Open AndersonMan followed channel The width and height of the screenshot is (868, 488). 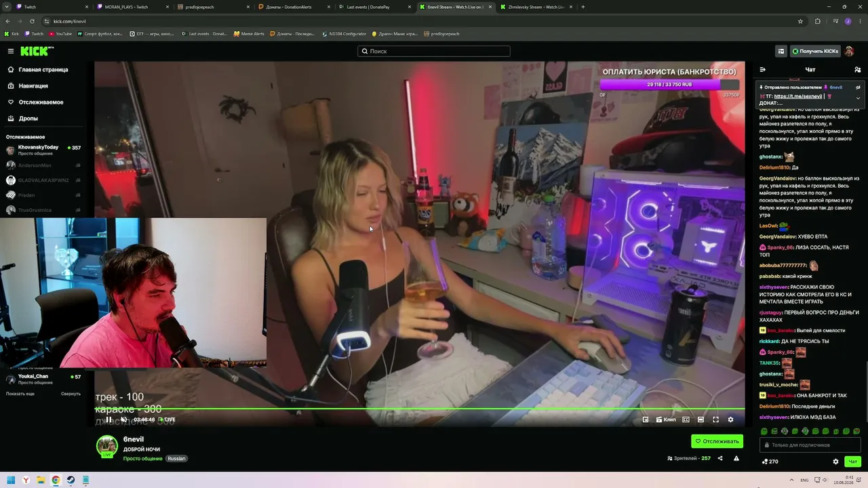point(43,165)
